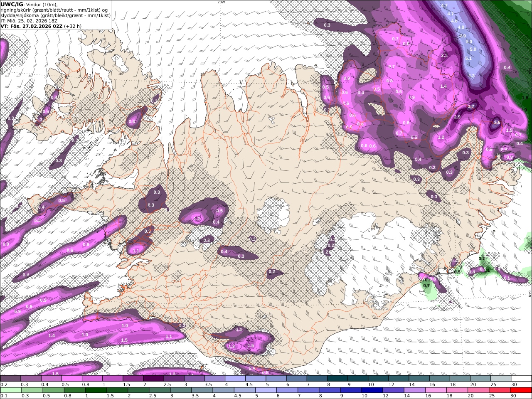Click the 'rigning/skúrir' legend description line
The height and width of the screenshot is (399, 532).
[54, 10]
